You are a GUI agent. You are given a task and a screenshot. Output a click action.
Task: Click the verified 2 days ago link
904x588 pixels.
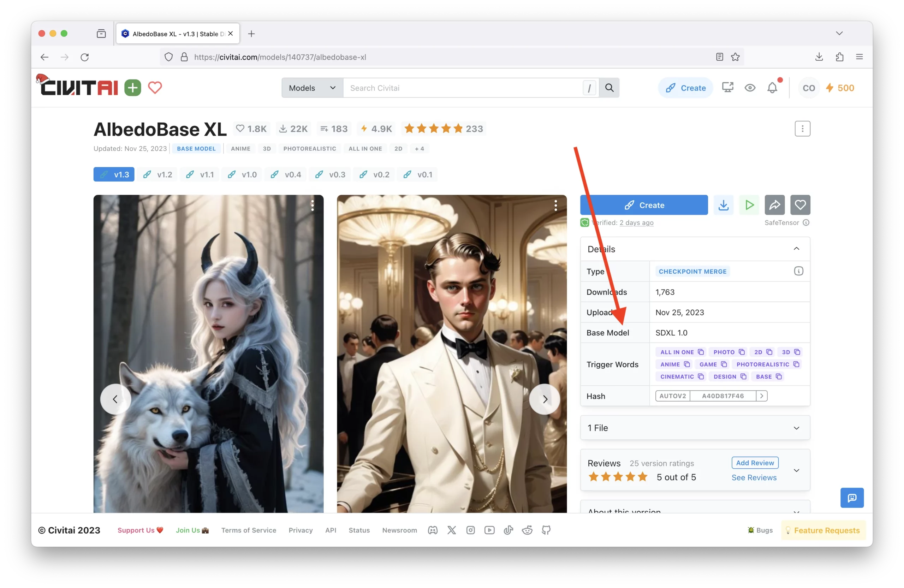click(636, 222)
